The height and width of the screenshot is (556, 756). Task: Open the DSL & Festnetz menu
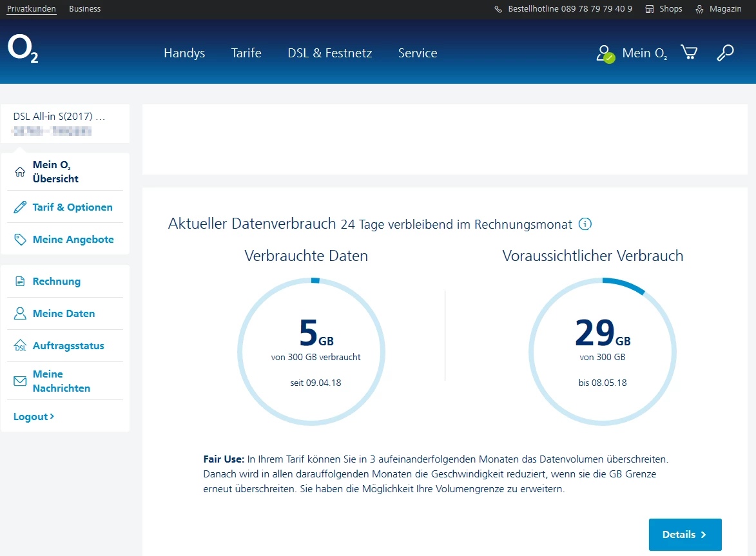pyautogui.click(x=330, y=53)
